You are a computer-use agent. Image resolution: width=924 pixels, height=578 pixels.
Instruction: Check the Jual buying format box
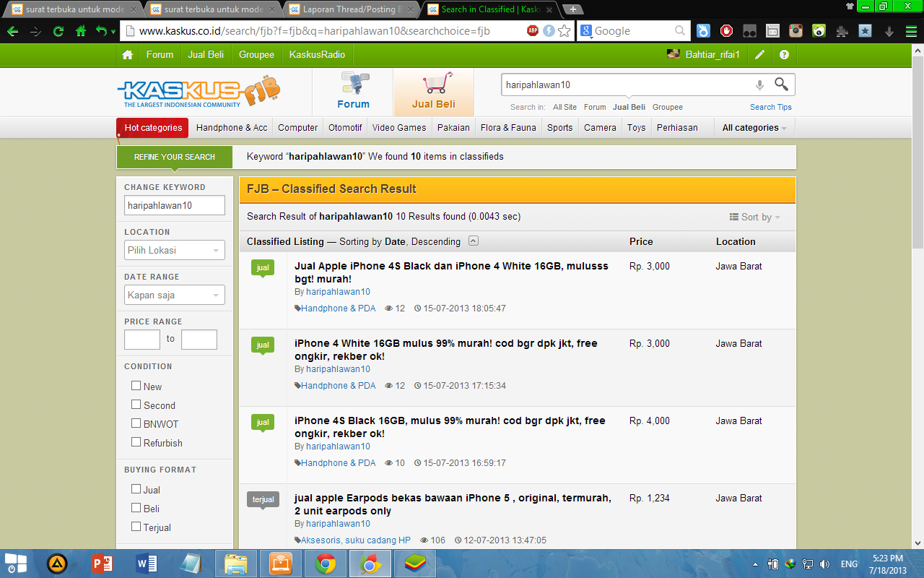[136, 489]
